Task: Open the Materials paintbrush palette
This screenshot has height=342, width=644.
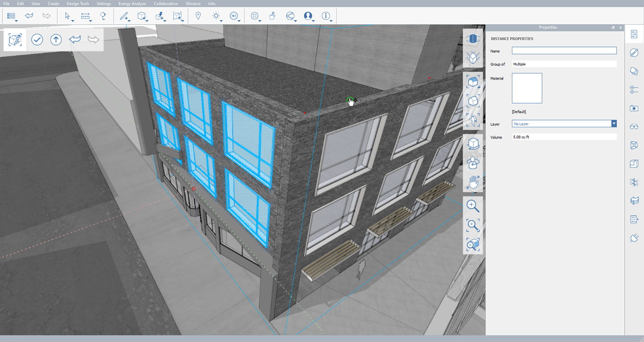Action: (634, 53)
